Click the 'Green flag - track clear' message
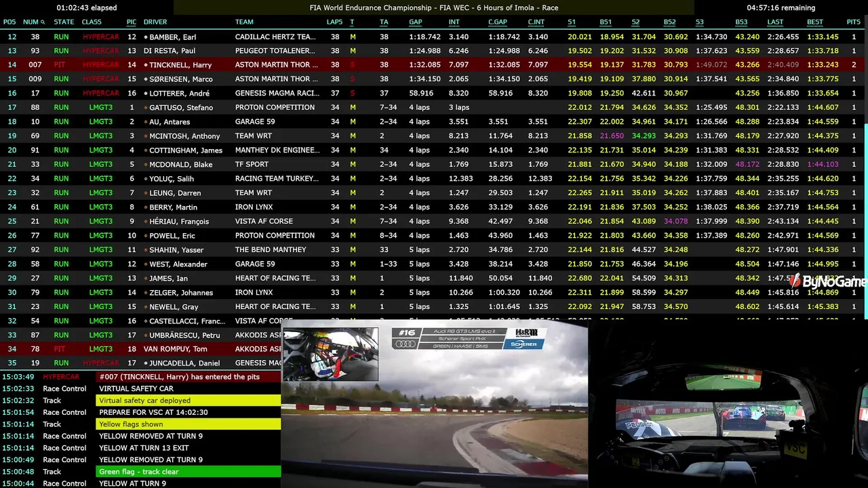868x488 pixels. click(188, 472)
